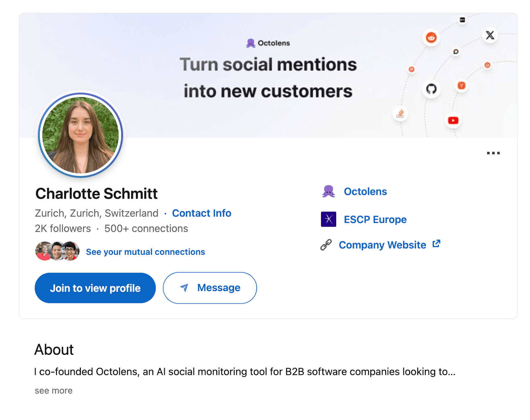The height and width of the screenshot is (420, 530).
Task: Click the Message button
Action: (x=209, y=288)
